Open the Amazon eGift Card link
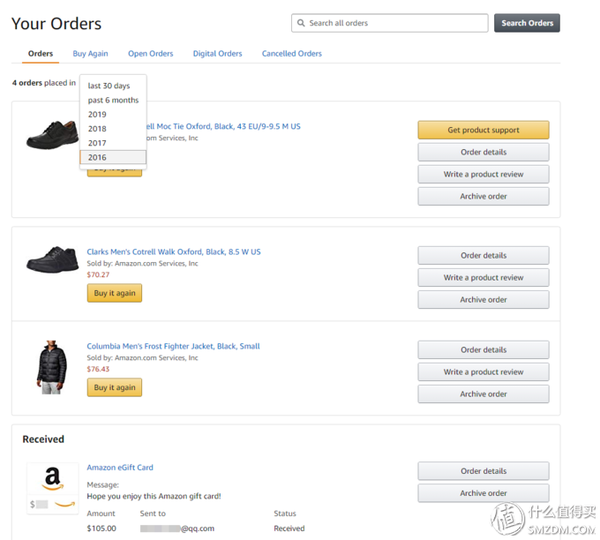The image size is (600, 540). [x=120, y=467]
